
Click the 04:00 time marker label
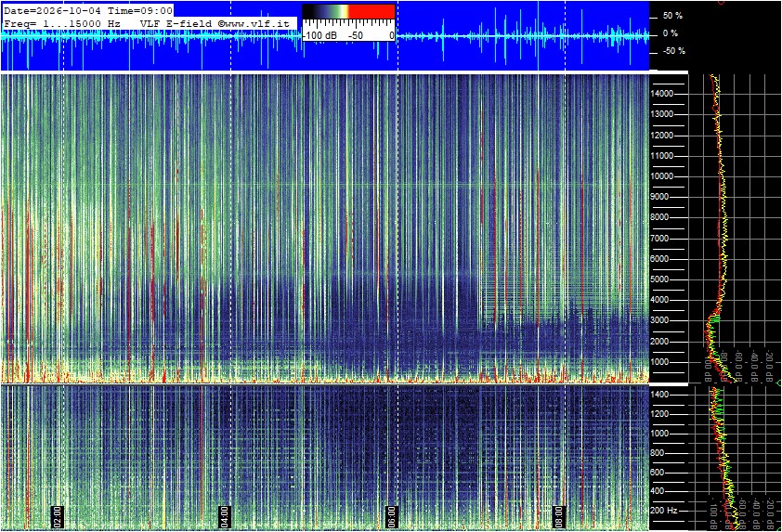(224, 517)
